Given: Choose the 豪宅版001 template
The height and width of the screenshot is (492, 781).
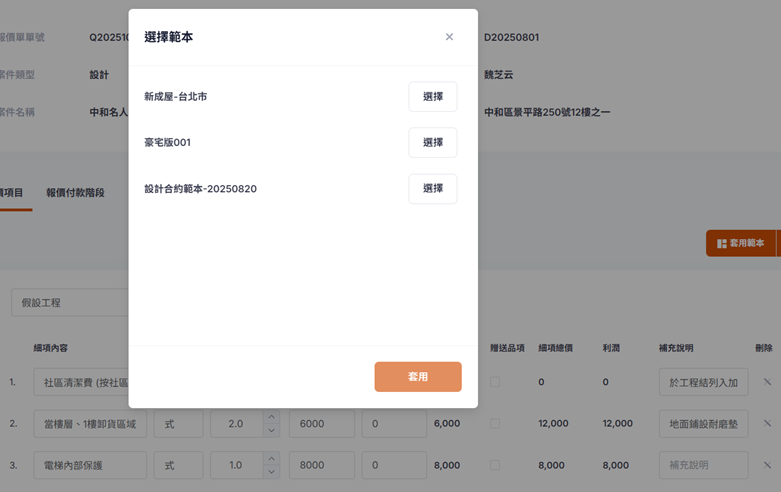Looking at the screenshot, I should [x=432, y=143].
